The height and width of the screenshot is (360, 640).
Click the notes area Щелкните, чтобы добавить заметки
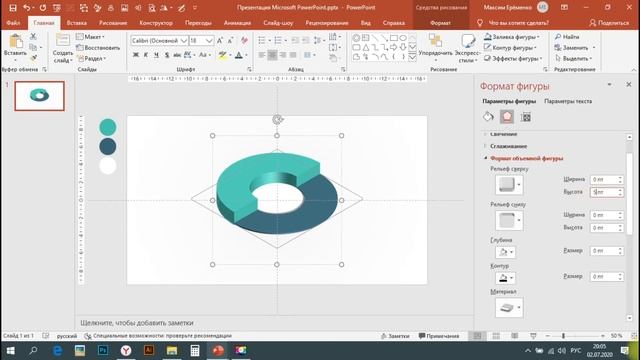tap(137, 323)
